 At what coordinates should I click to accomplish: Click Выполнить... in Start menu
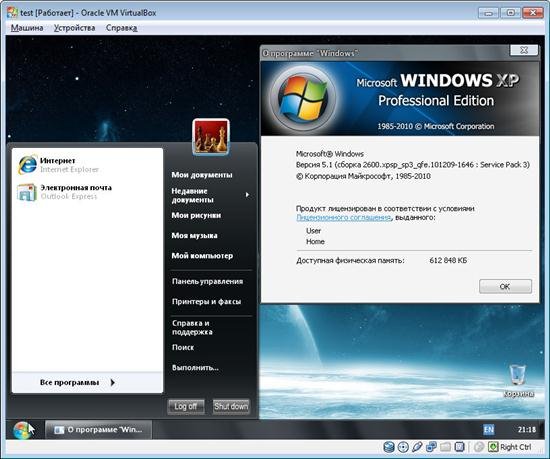tap(195, 367)
